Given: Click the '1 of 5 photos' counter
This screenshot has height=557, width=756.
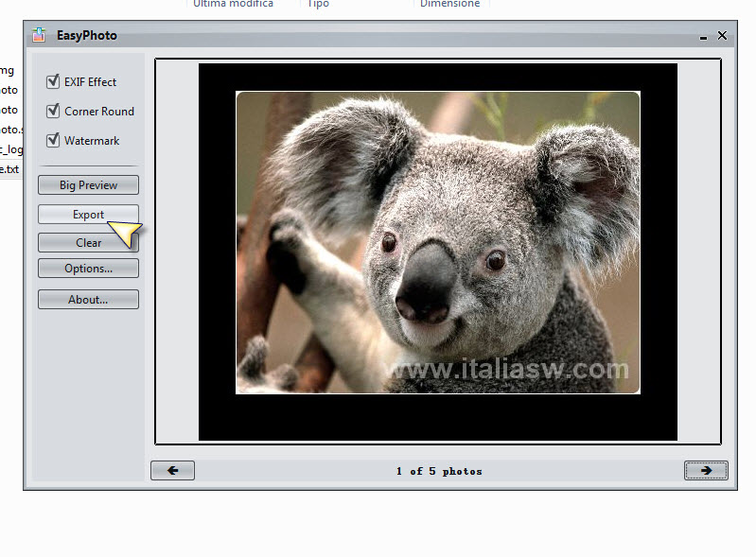Looking at the screenshot, I should click(439, 471).
